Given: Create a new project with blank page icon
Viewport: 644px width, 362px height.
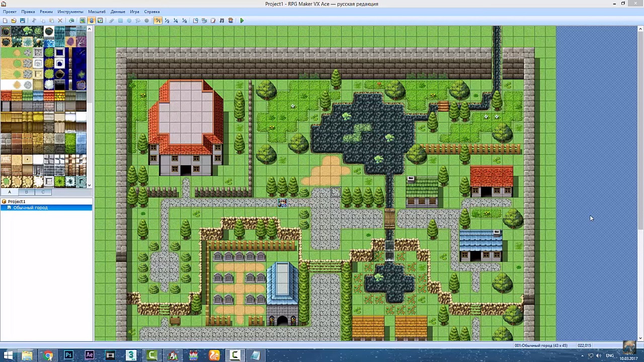Looking at the screenshot, I should pos(5,21).
